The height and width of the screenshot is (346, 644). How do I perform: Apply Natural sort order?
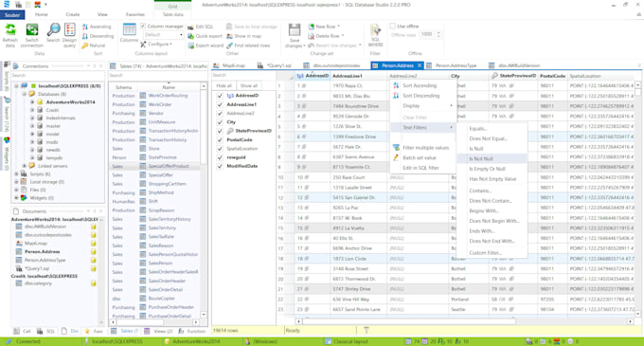[93, 46]
